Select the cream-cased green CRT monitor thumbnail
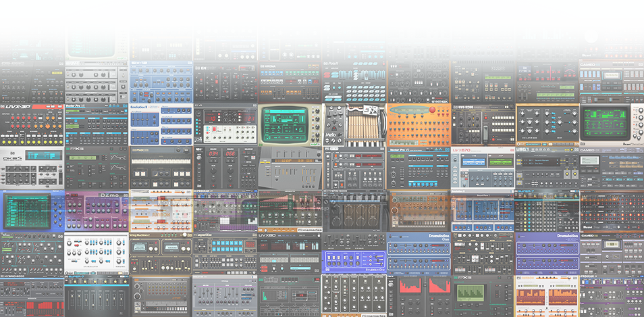The width and height of the screenshot is (644, 317). (290, 125)
